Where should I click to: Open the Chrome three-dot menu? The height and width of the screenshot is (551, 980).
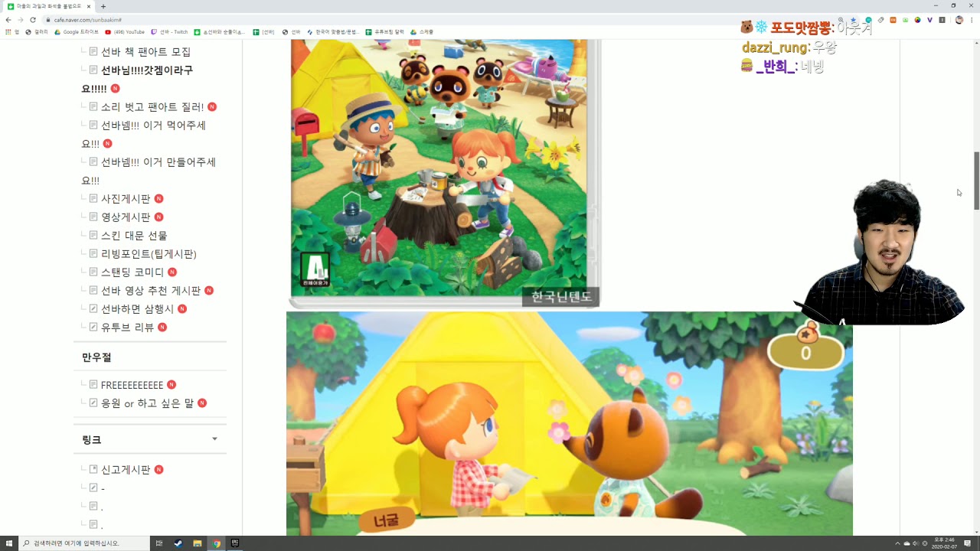tap(972, 20)
